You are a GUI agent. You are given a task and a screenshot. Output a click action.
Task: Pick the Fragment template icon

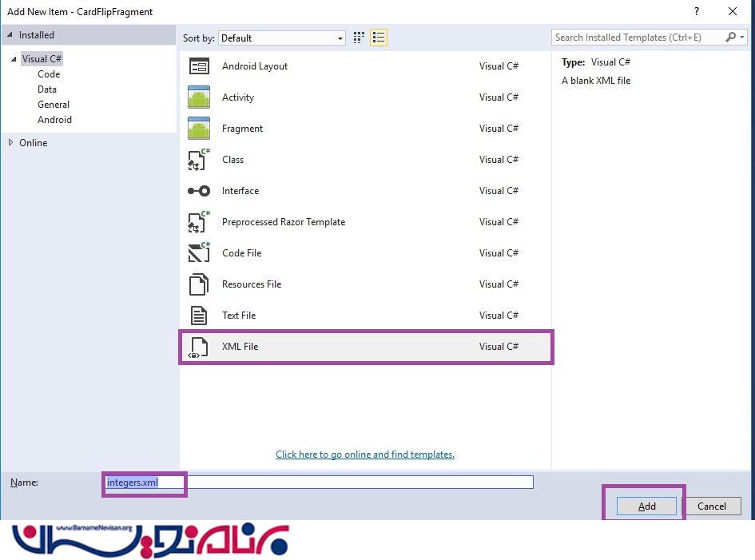[x=198, y=129]
